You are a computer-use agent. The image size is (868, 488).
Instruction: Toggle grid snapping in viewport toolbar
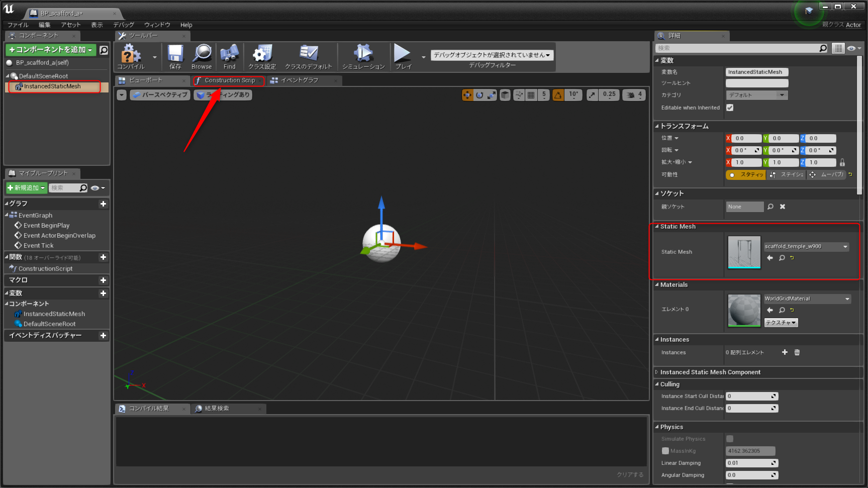coord(531,95)
